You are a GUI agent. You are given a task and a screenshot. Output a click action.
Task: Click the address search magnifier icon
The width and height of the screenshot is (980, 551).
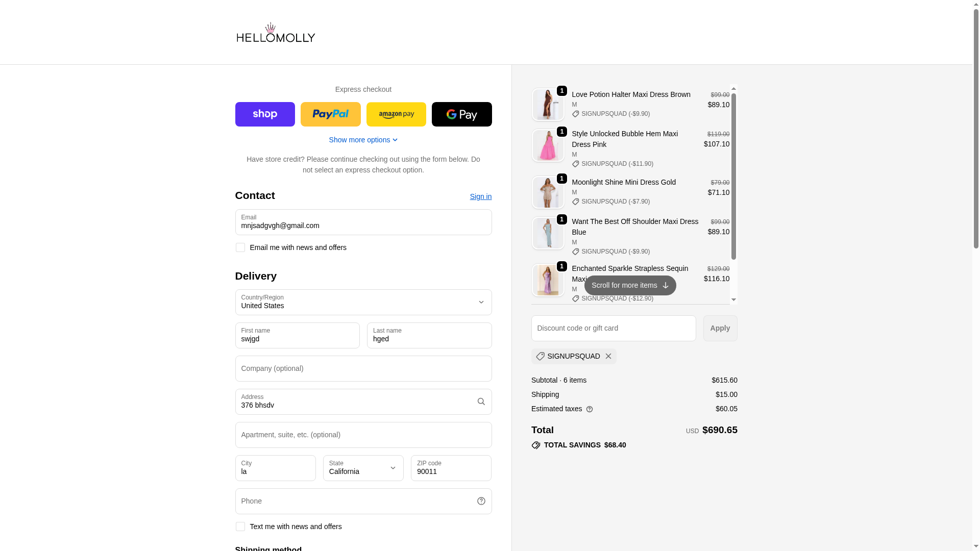coord(481,402)
